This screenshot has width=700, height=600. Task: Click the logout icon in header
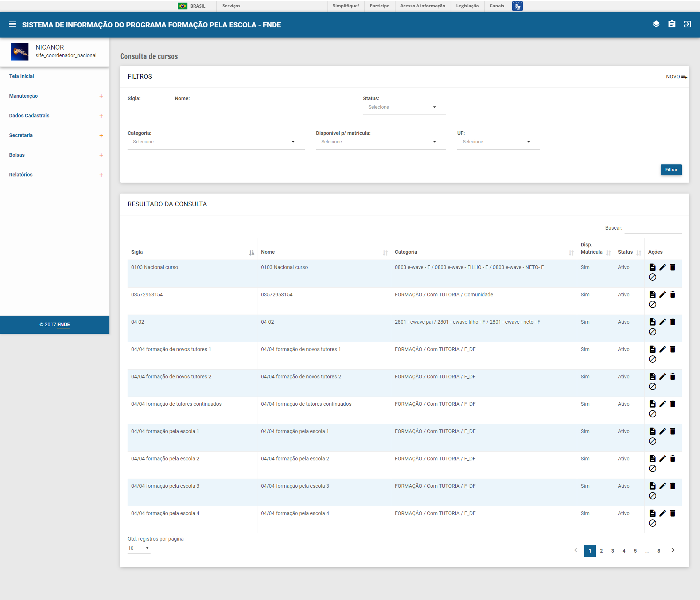coord(687,24)
